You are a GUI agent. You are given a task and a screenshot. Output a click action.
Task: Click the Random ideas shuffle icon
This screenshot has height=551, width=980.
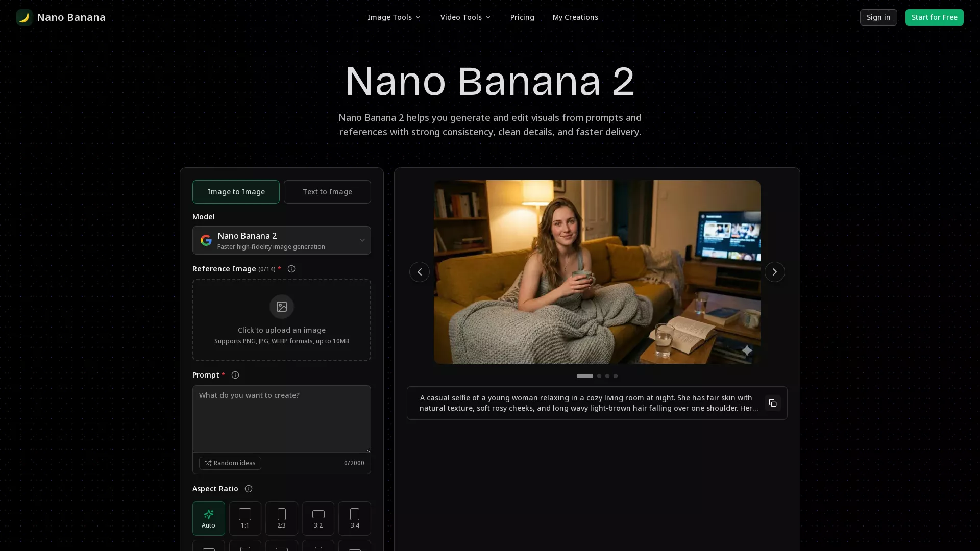click(x=209, y=463)
